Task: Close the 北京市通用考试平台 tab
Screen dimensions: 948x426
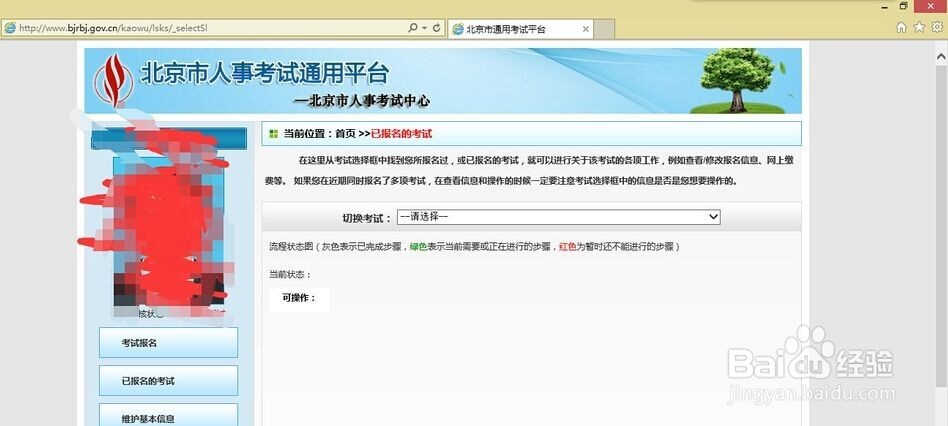Action: [x=585, y=28]
